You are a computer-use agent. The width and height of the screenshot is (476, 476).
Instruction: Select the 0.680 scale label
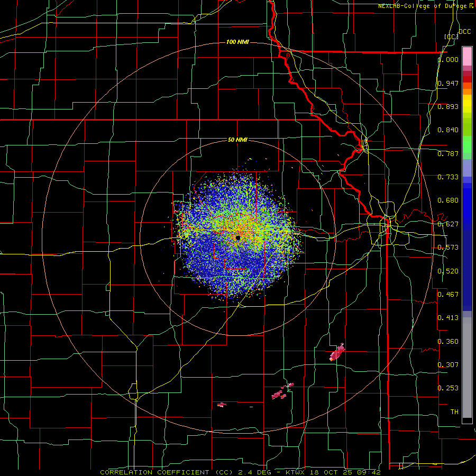click(448, 200)
